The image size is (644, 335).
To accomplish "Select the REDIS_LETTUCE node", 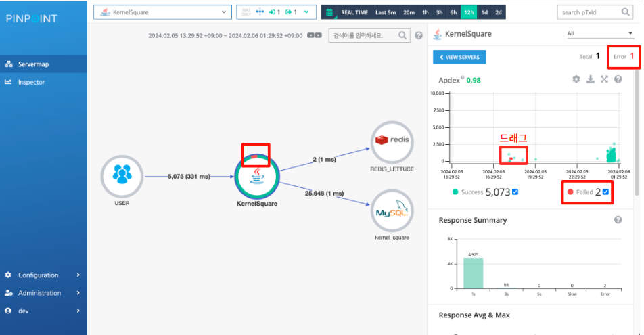I will pyautogui.click(x=392, y=142).
